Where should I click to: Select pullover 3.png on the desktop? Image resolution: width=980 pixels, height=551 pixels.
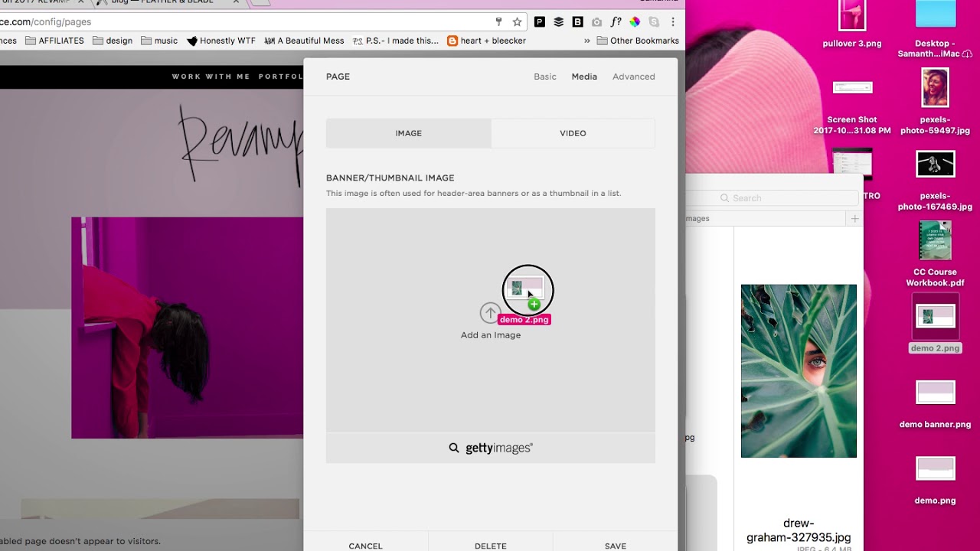[x=851, y=24]
